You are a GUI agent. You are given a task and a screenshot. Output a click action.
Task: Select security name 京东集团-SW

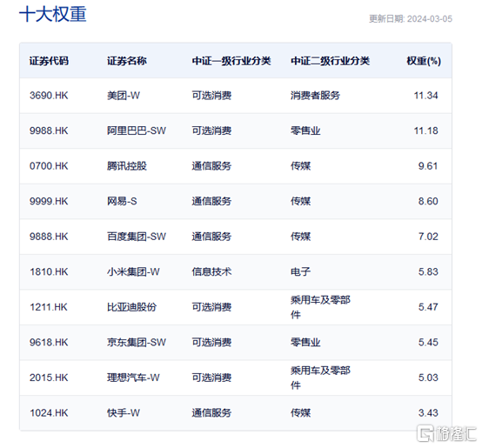(137, 342)
